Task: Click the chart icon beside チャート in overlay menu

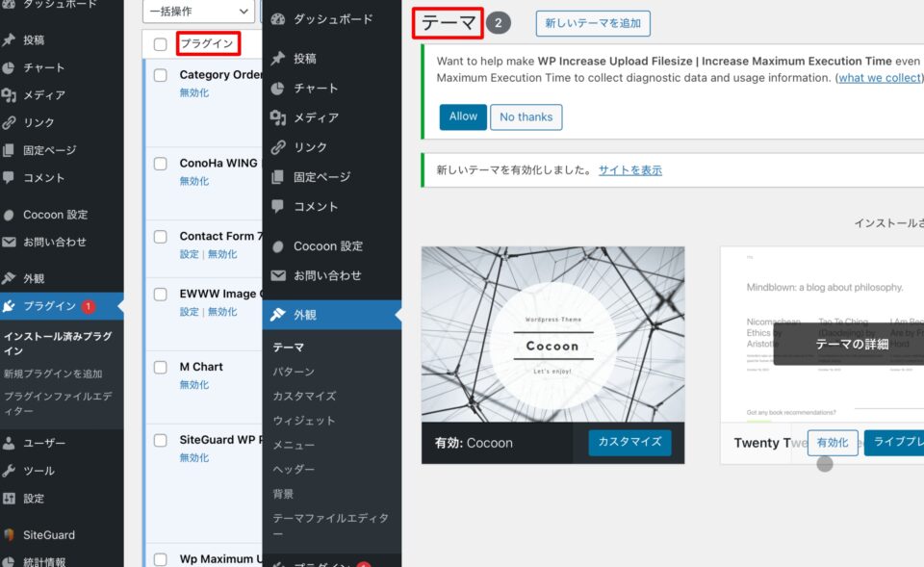Action: 278,88
